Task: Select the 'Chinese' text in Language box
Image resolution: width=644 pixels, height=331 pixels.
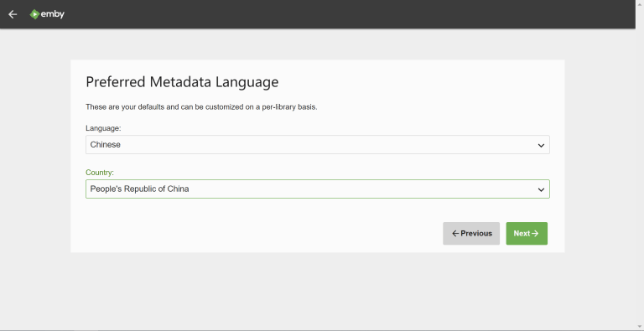Action: (x=105, y=145)
